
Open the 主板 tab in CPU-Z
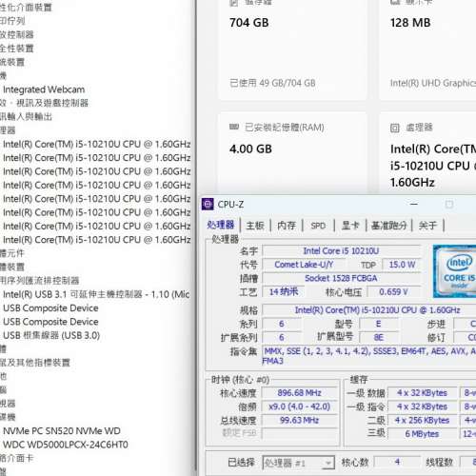pyautogui.click(x=255, y=226)
